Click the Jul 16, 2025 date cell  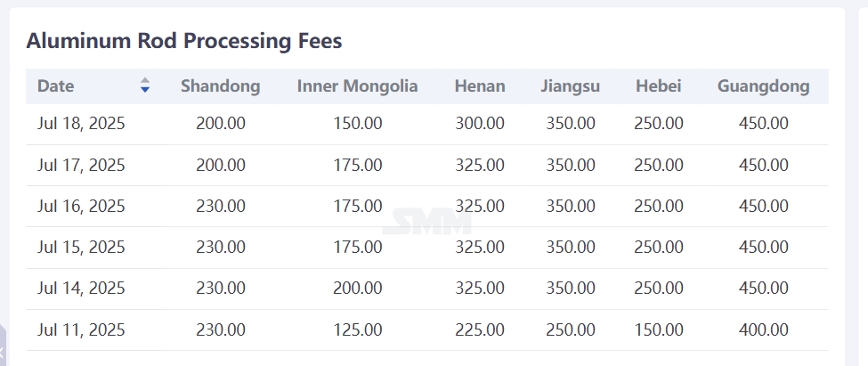tap(81, 206)
